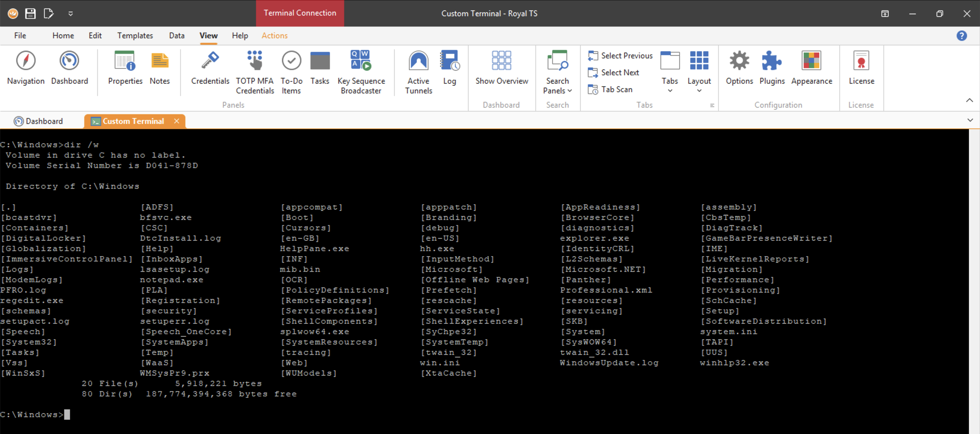The height and width of the screenshot is (434, 980).
Task: Open TOTP MFA Credentials panel
Action: (255, 73)
